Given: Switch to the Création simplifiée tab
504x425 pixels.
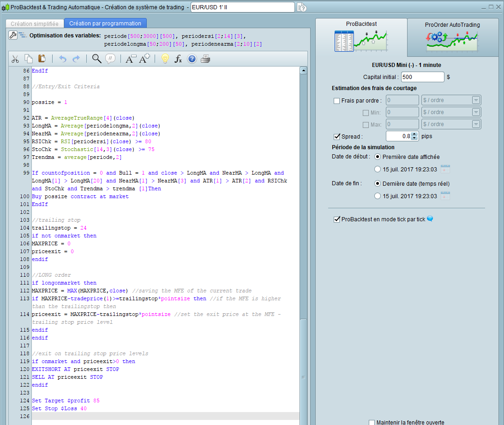Looking at the screenshot, I should 35,24.
